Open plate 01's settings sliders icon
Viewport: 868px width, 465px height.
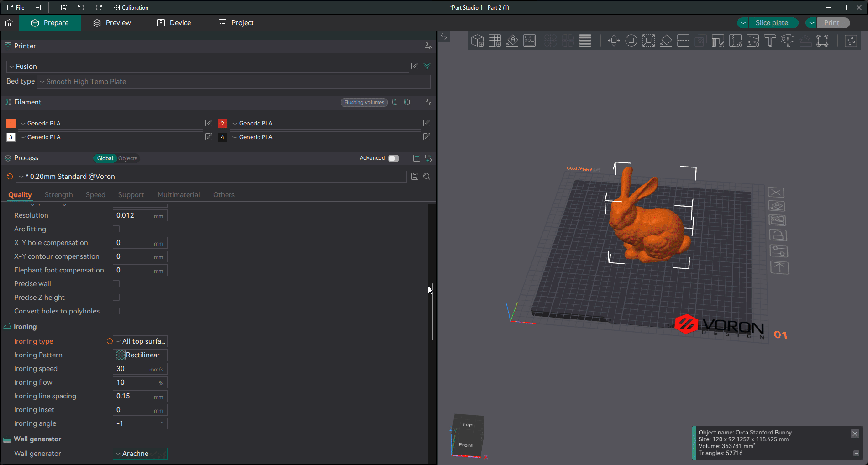point(779,251)
